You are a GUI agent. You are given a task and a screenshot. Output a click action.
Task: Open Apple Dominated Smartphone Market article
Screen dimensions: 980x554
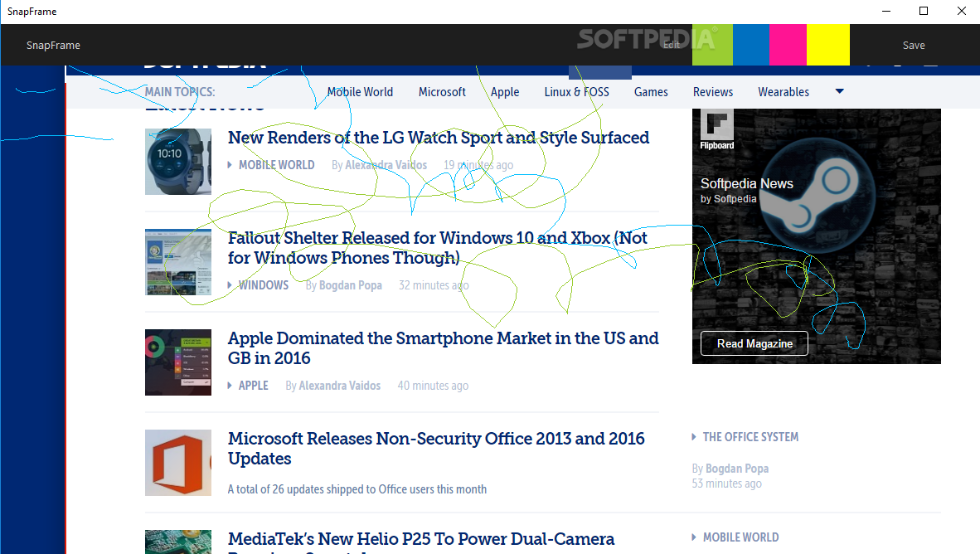443,347
